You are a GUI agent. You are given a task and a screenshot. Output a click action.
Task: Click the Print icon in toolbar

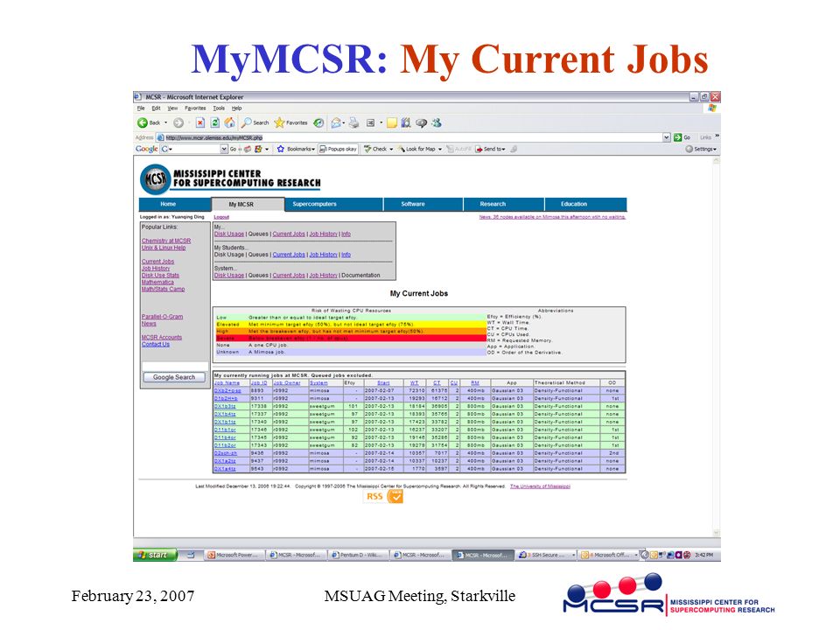coord(354,122)
